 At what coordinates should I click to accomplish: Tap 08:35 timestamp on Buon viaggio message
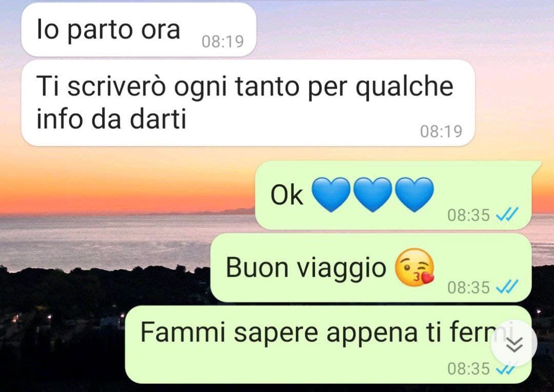tap(468, 287)
